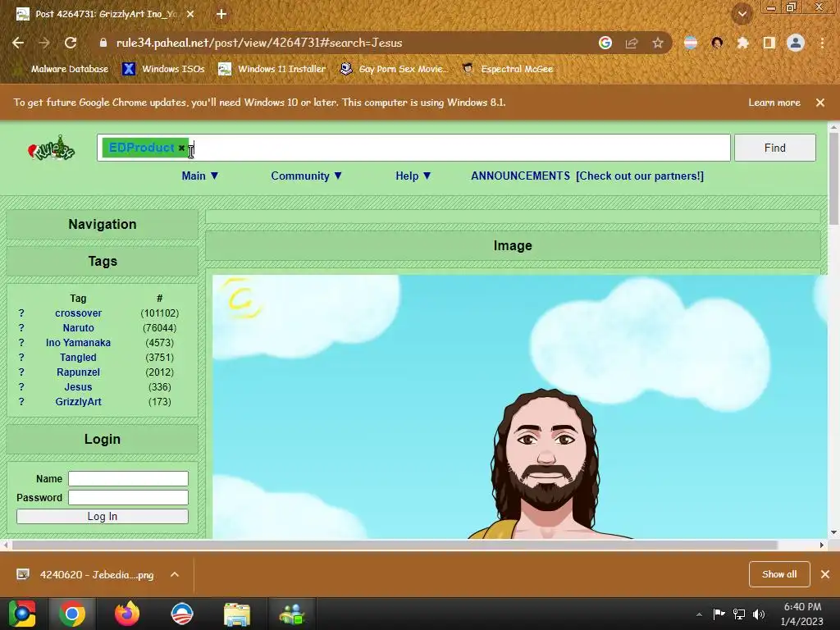This screenshot has height=630, width=840.
Task: Click the Find button
Action: click(774, 148)
